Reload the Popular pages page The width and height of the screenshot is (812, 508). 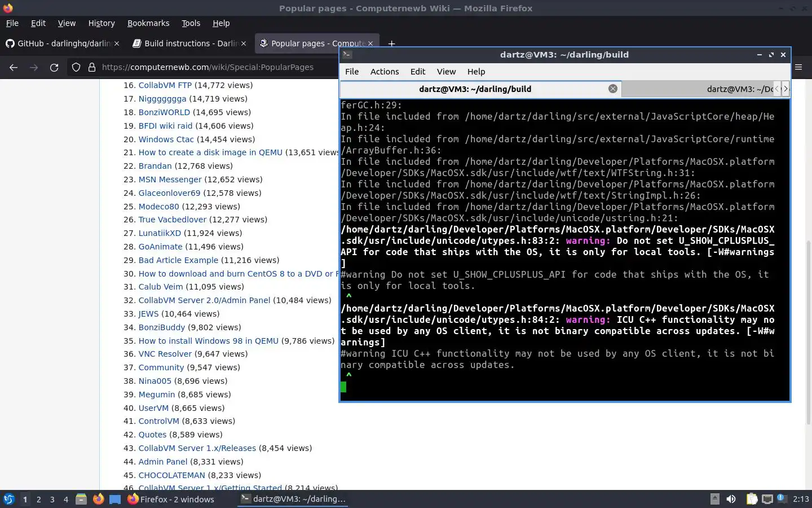54,67
